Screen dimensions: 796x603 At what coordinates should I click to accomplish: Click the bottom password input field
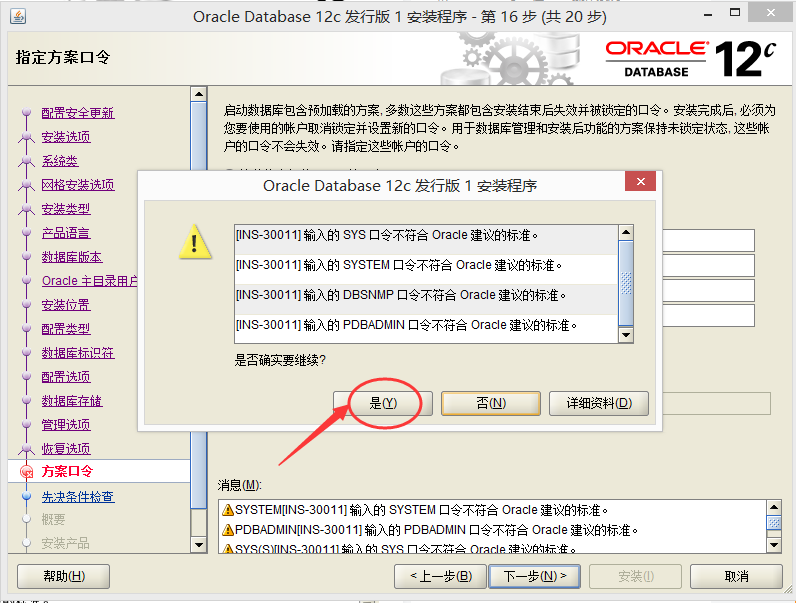(708, 316)
